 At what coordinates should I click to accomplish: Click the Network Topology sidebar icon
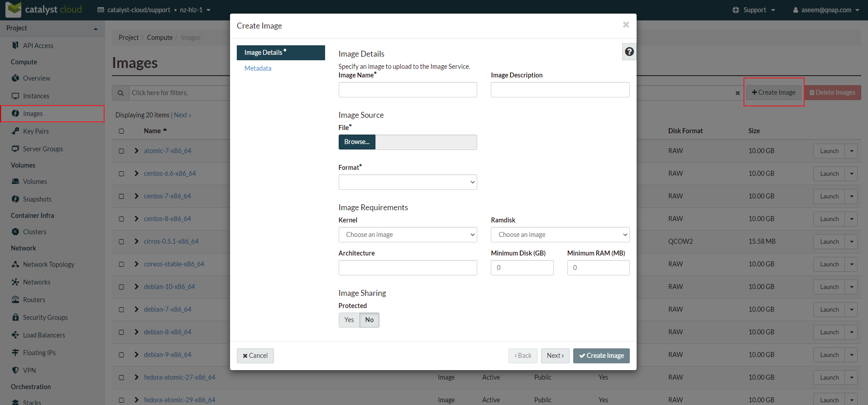(15, 265)
